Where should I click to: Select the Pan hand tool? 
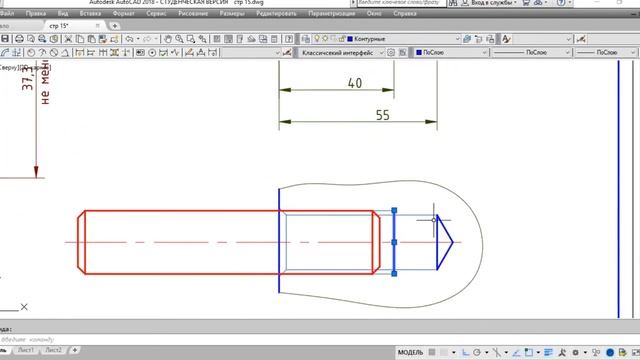point(167,39)
